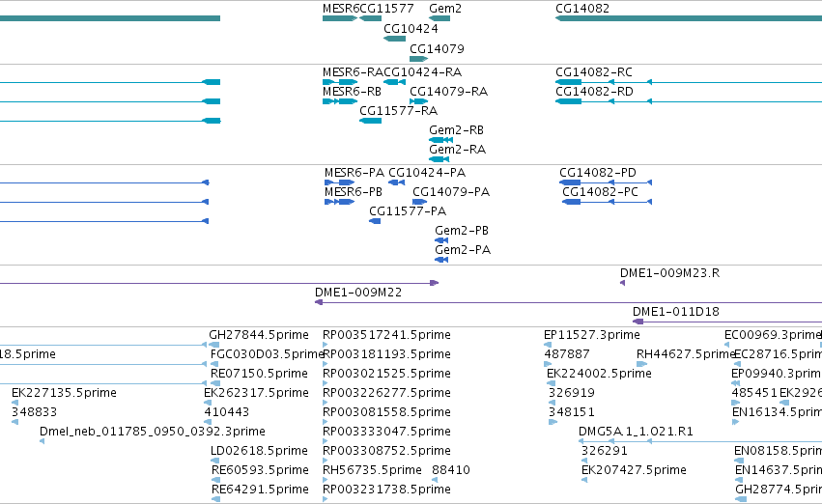This screenshot has width=822, height=504.
Task: Select the feature labeled 88410
Action: click(x=451, y=470)
